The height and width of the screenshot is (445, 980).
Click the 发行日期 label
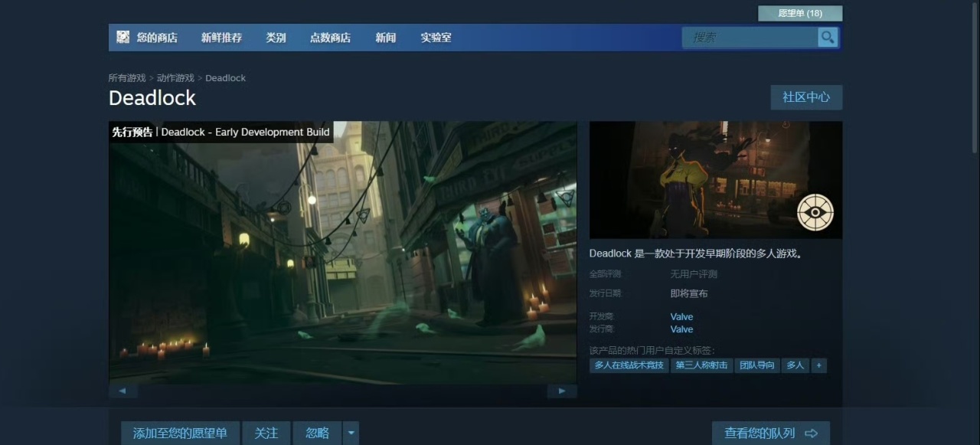coord(606,293)
